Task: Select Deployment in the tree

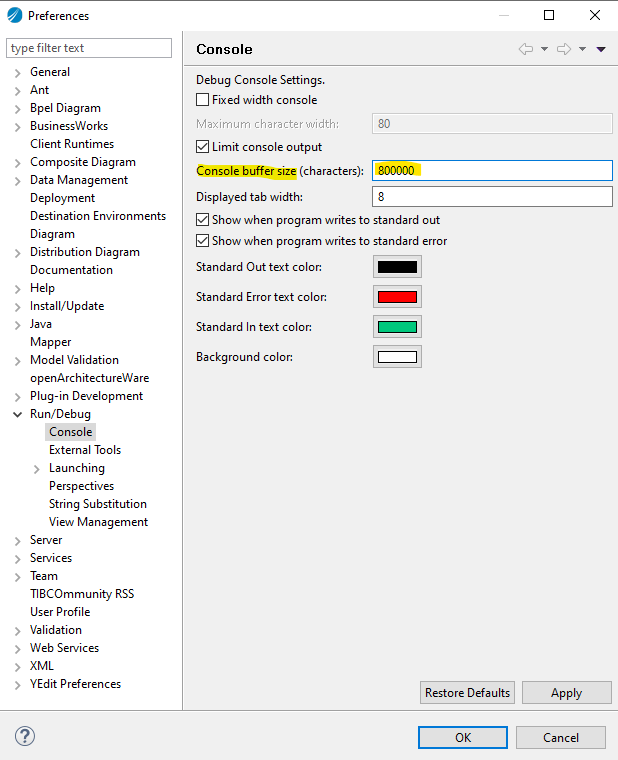Action: 63,198
